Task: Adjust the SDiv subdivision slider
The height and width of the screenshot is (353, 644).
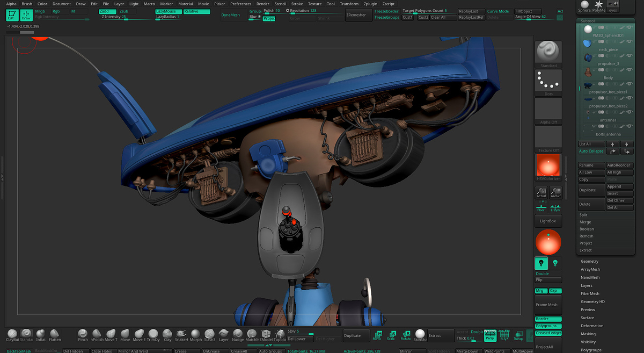Action: (300, 332)
